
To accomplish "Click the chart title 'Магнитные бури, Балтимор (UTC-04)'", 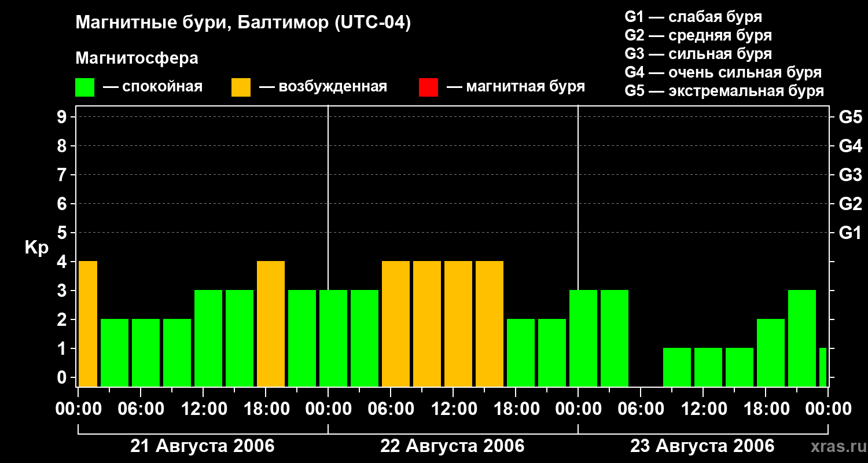I will pyautogui.click(x=243, y=23).
